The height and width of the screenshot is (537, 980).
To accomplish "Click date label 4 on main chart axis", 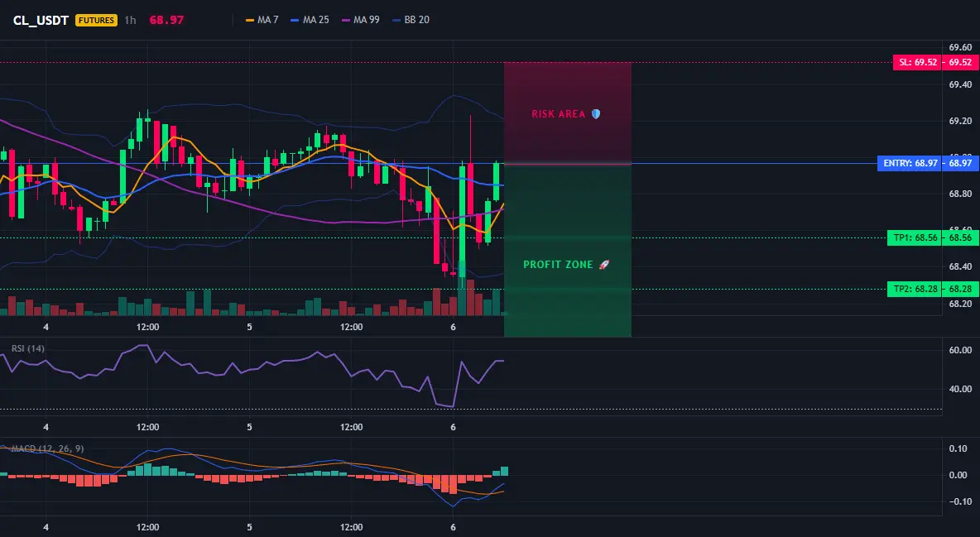I will pos(46,327).
